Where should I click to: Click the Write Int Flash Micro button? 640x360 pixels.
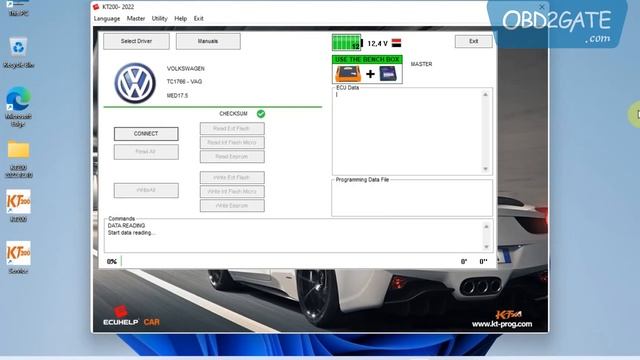(232, 191)
